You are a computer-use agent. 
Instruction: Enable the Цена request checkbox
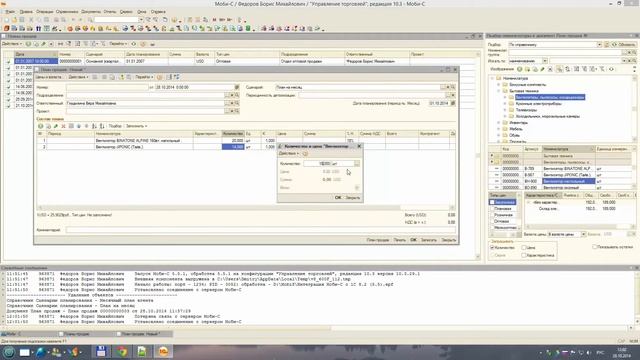pyautogui.click(x=524, y=248)
